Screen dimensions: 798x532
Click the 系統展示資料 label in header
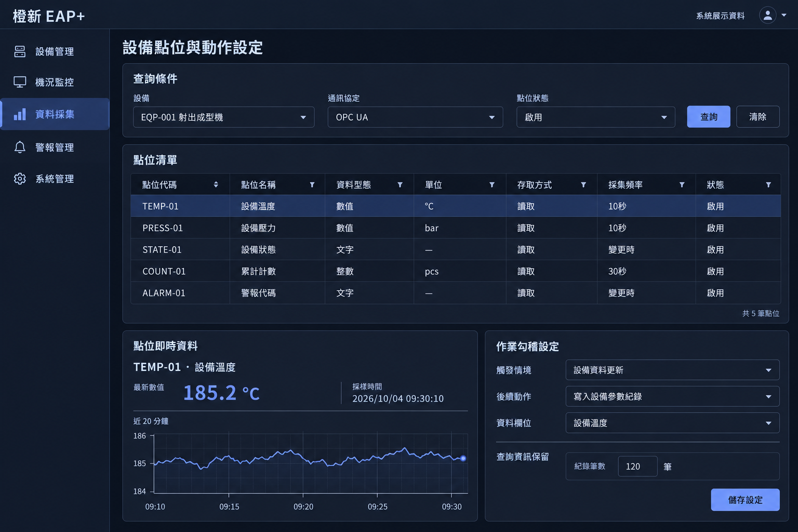pos(720,16)
